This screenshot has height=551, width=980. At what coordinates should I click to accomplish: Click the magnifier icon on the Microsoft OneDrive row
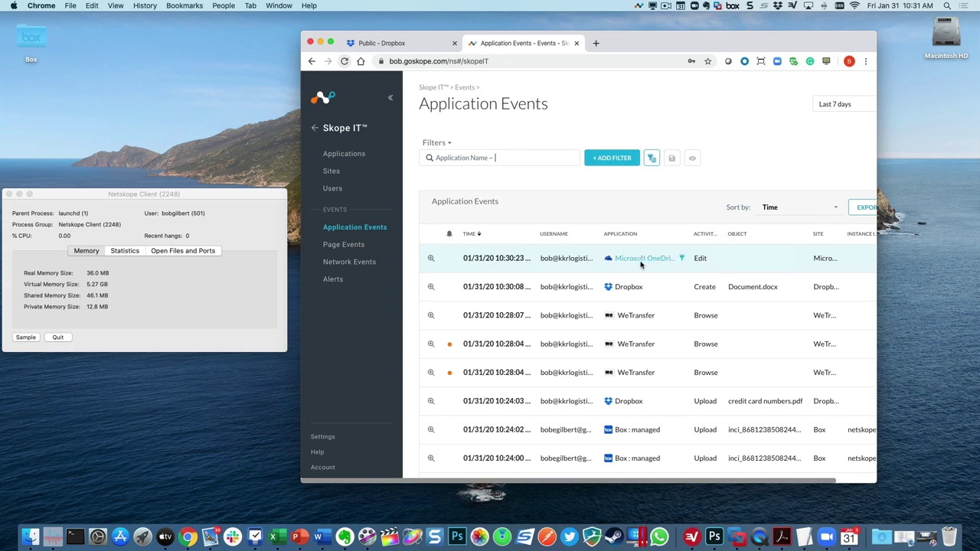point(431,259)
